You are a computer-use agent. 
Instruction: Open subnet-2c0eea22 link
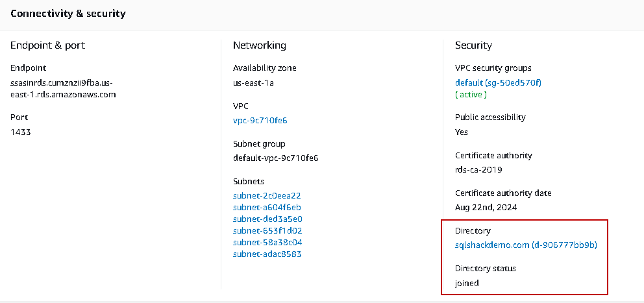coord(267,195)
